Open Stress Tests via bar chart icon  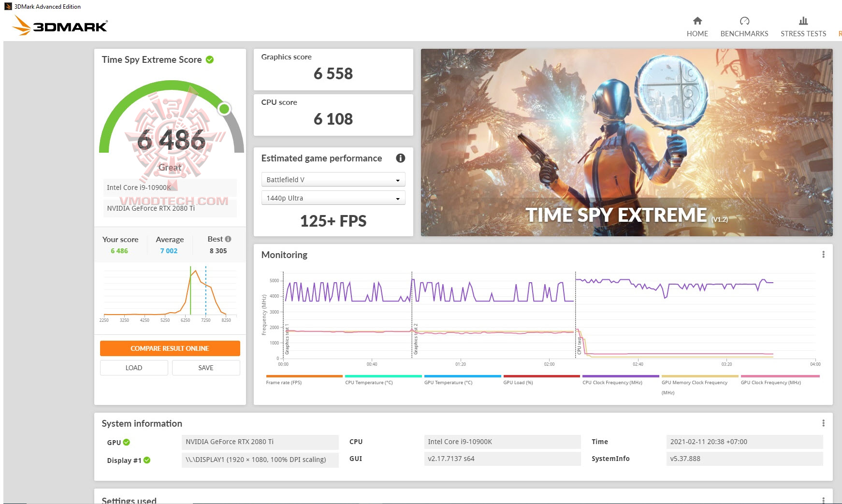(803, 21)
